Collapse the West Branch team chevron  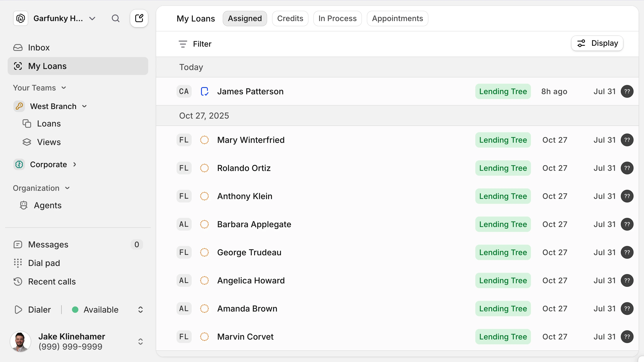tap(85, 106)
